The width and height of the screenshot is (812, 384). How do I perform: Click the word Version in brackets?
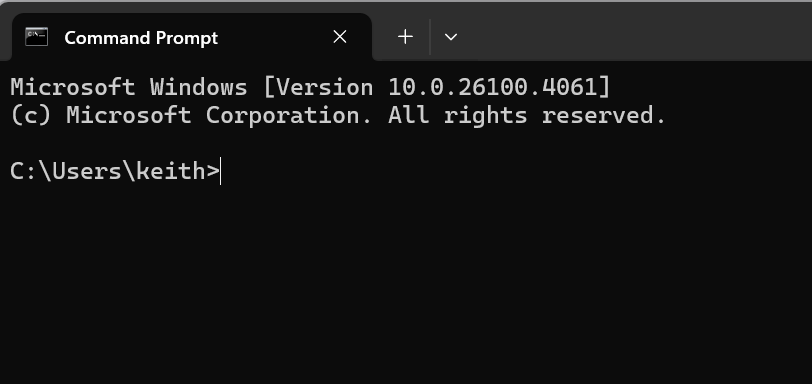pos(324,87)
